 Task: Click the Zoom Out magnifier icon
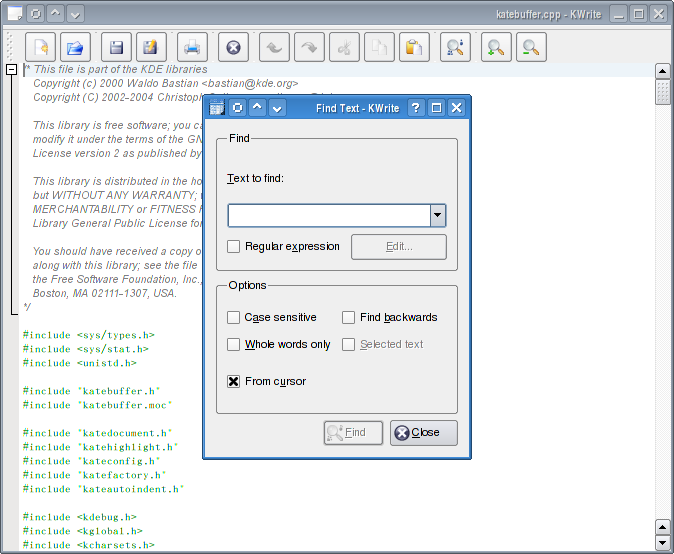pyautogui.click(x=531, y=47)
